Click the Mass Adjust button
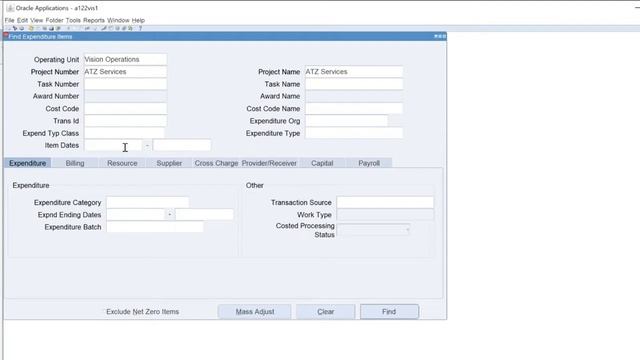The width and height of the screenshot is (640, 360). pos(255,311)
